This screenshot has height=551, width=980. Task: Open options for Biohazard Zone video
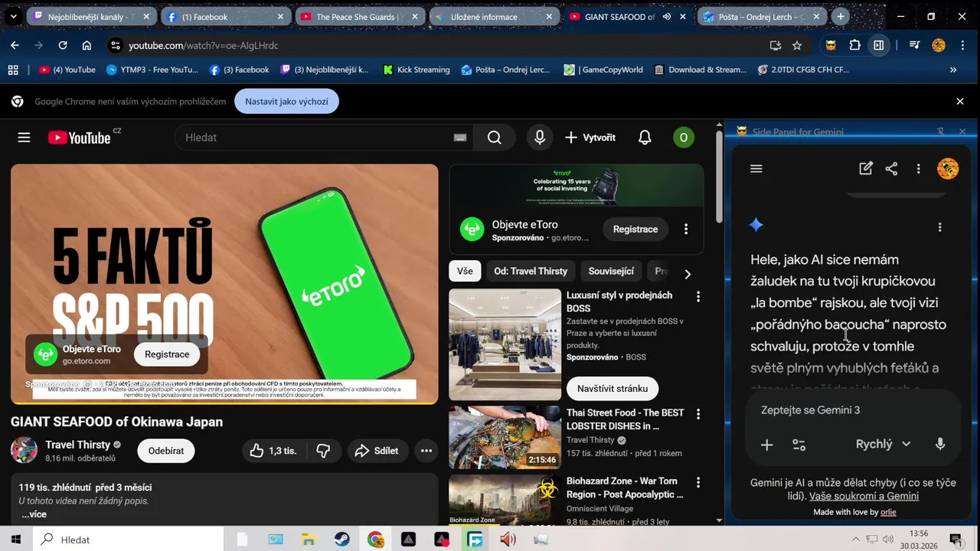click(x=697, y=482)
